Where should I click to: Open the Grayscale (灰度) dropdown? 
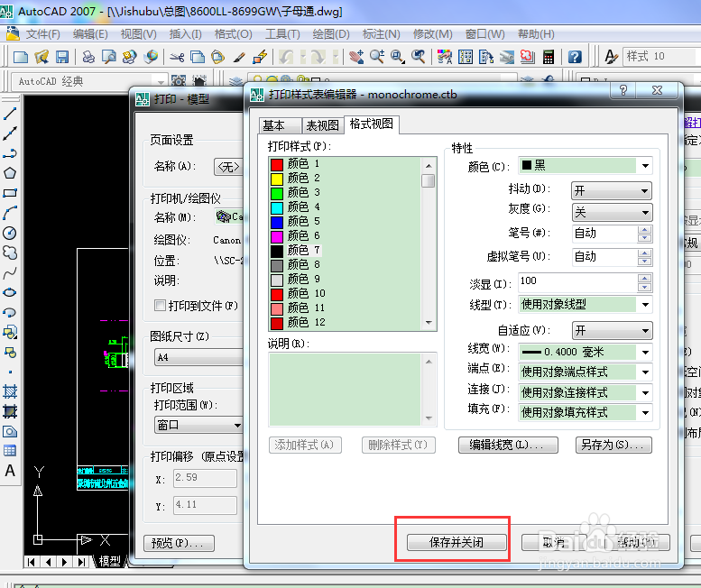(611, 212)
